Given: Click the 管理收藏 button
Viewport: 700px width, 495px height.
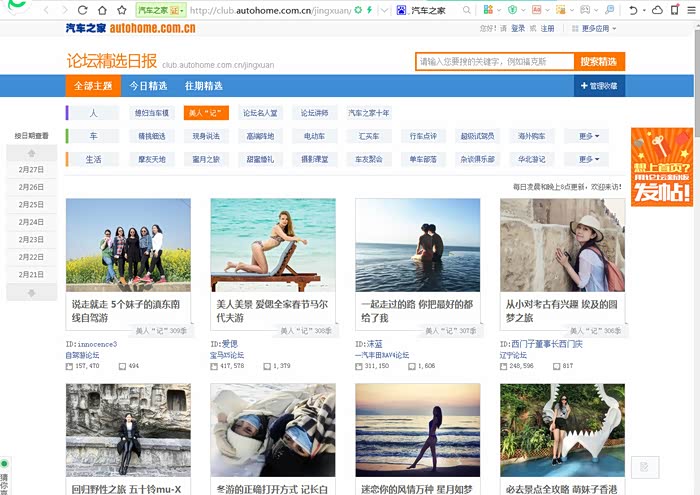Looking at the screenshot, I should 600,86.
